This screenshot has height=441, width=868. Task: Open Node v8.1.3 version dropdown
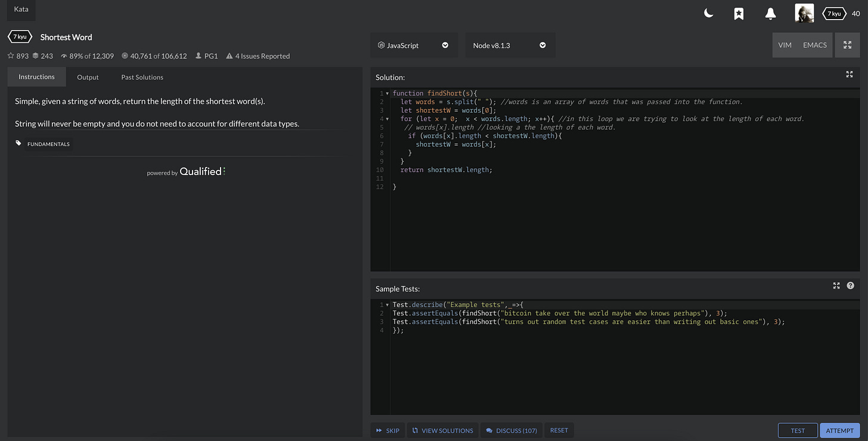point(510,45)
